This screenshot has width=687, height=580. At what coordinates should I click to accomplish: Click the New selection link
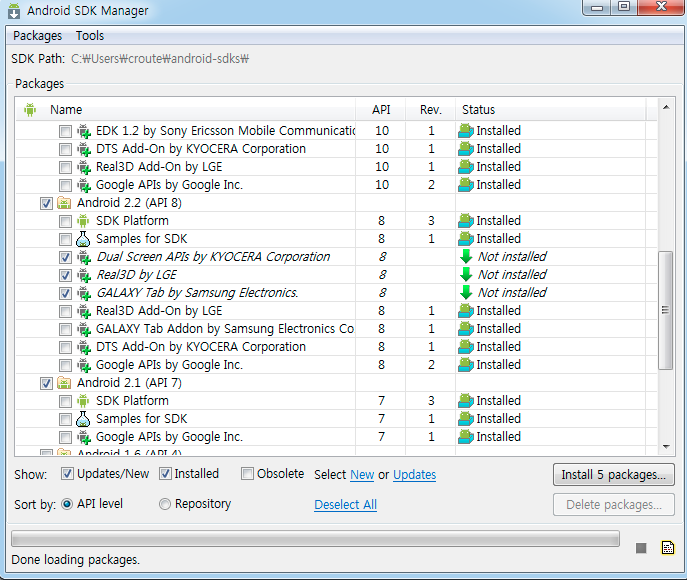click(x=362, y=475)
